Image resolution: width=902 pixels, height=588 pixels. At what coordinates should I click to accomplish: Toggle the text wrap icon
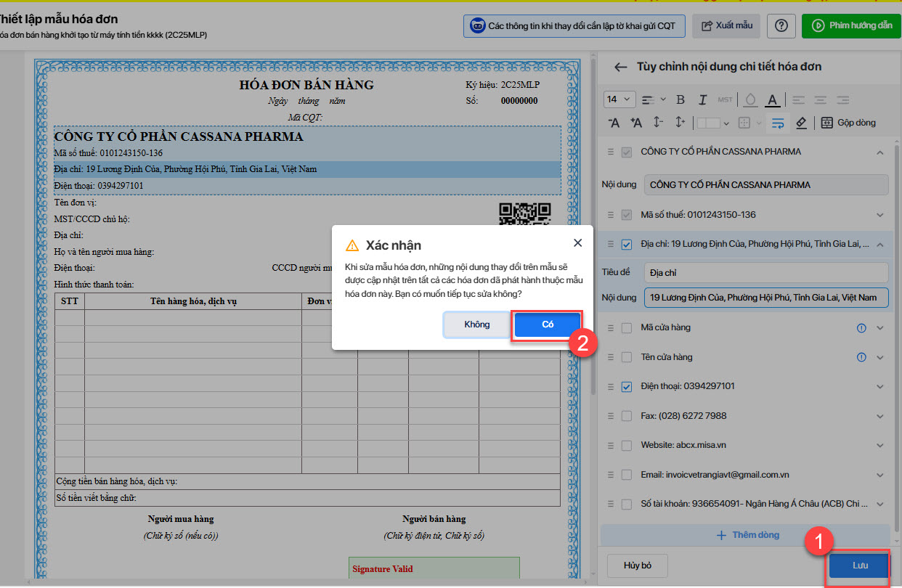point(778,123)
